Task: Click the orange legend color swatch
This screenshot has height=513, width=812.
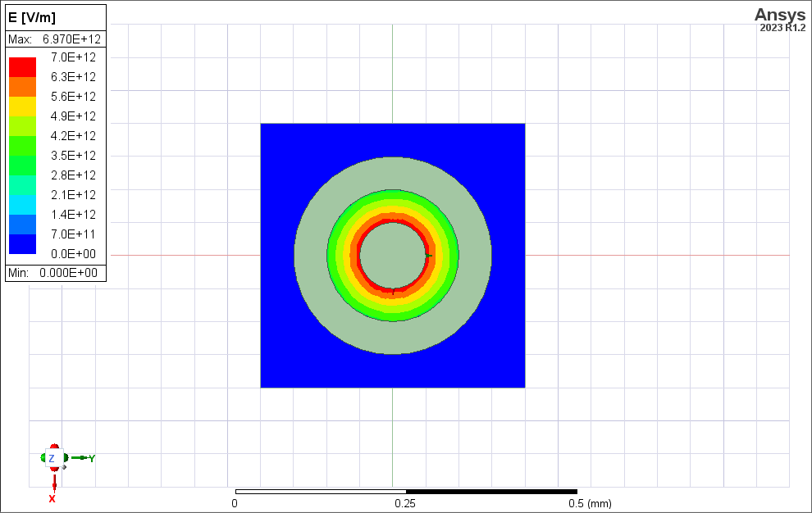Action: pyautogui.click(x=22, y=87)
